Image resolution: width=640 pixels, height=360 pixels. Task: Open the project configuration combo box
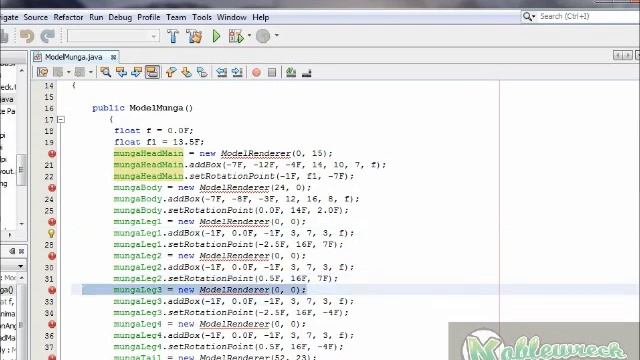113,36
